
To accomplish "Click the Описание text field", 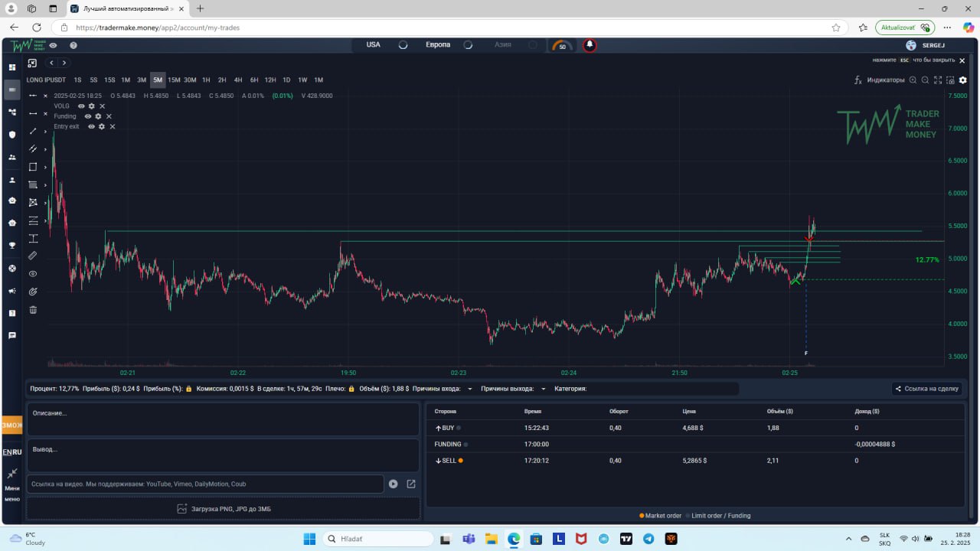I will click(x=224, y=419).
